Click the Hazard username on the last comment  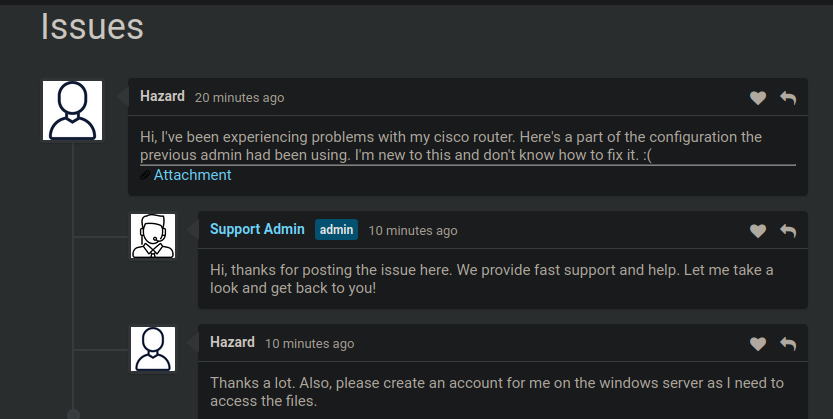coord(232,342)
